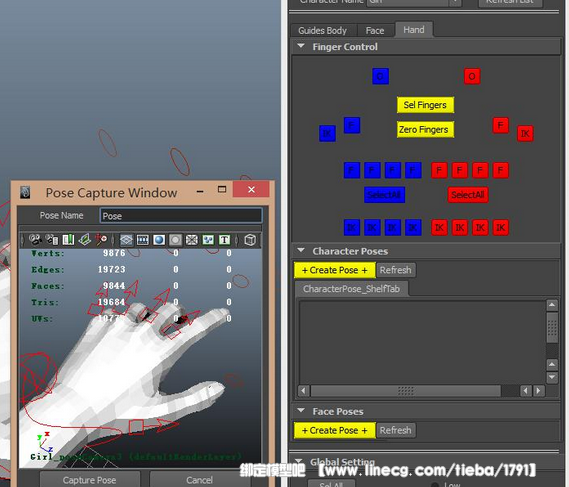569x487 pixels.
Task: Click Create Pose under Face Poses
Action: click(335, 430)
